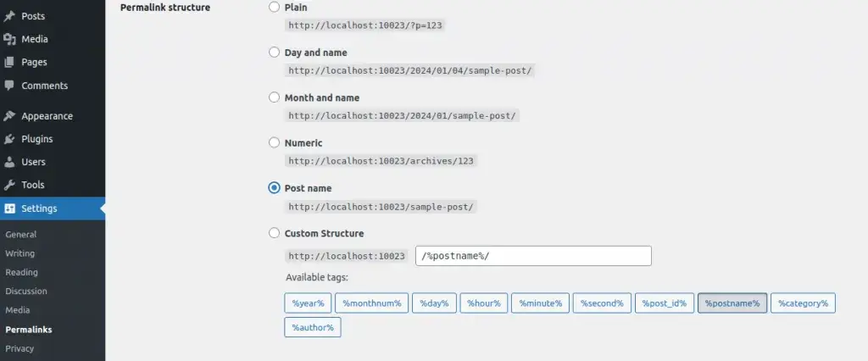Select the Day and name option

pyautogui.click(x=274, y=52)
